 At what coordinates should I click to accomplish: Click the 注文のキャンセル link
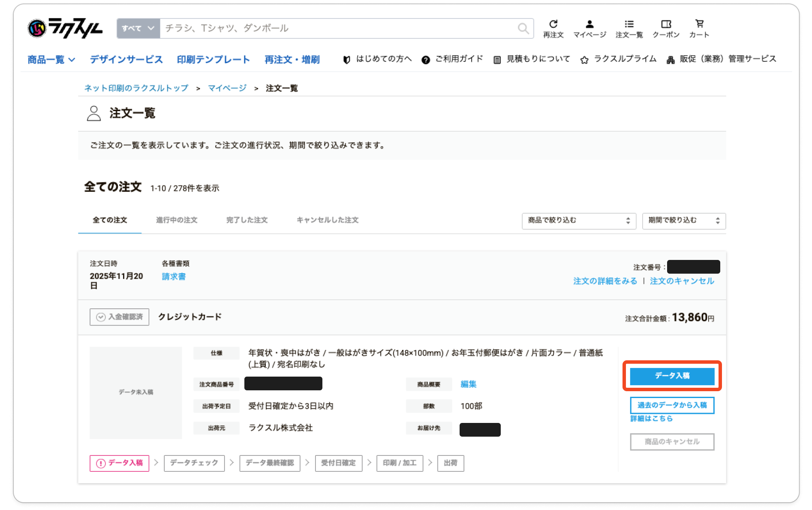[682, 281]
